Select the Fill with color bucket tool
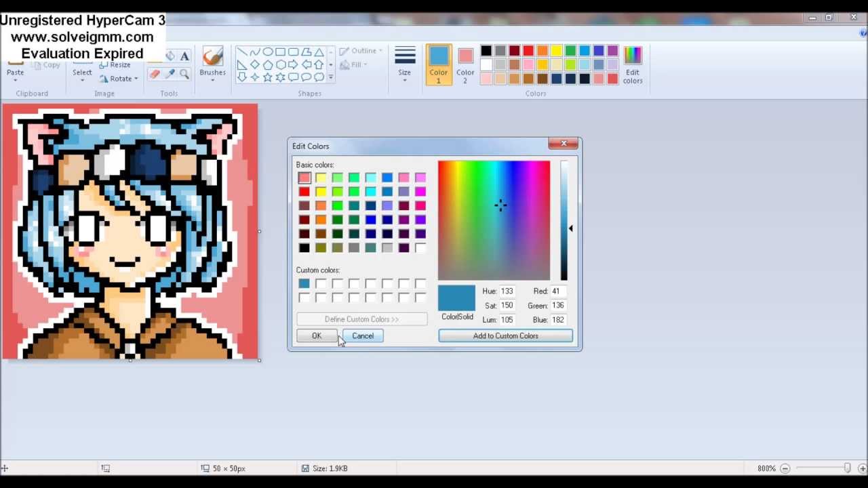Viewport: 868px width, 488px height. tap(170, 56)
